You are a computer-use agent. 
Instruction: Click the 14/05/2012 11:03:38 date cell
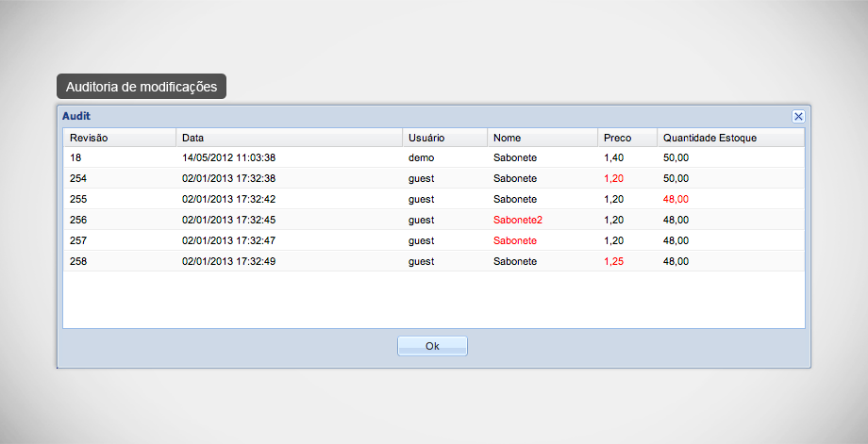coord(228,157)
